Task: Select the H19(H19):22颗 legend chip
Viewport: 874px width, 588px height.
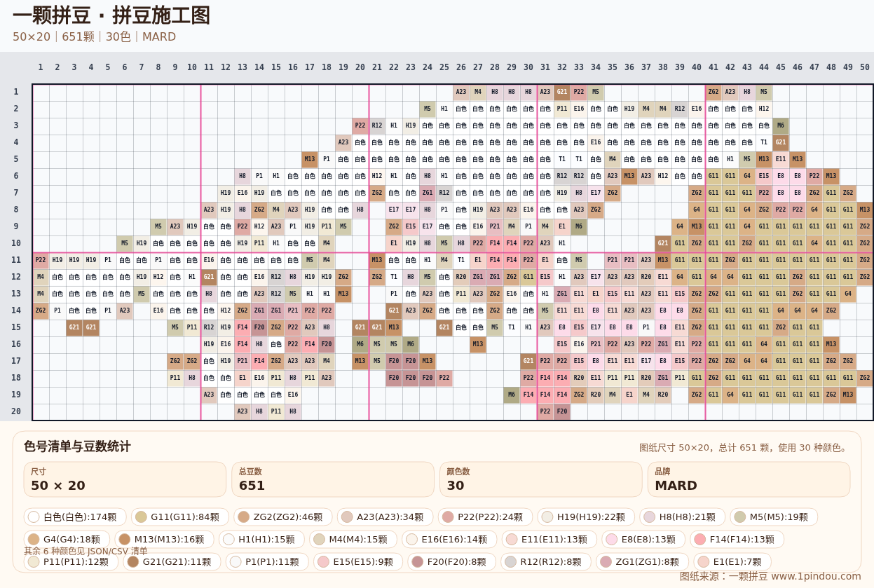Action: tap(587, 517)
